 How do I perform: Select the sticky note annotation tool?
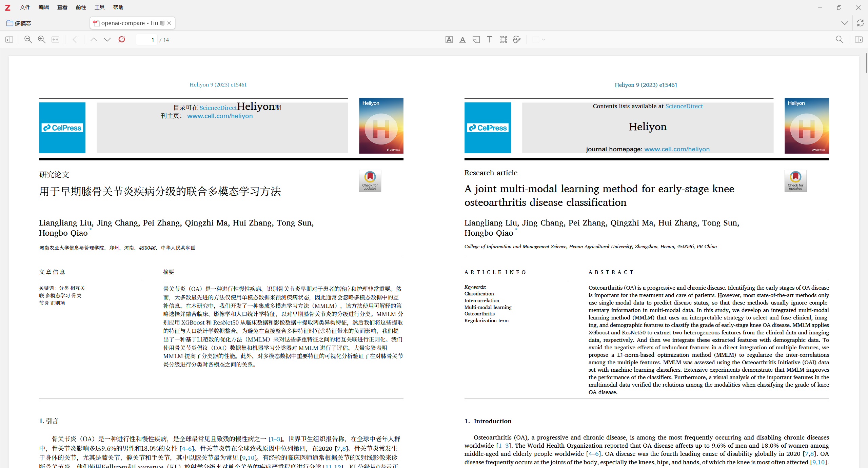click(476, 40)
